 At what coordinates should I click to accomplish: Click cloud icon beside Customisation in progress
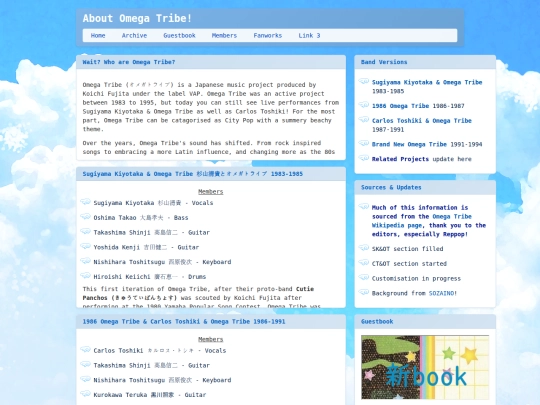tap(364, 277)
